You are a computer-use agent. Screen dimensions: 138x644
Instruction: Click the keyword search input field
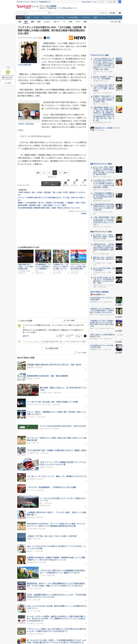(32, 13)
